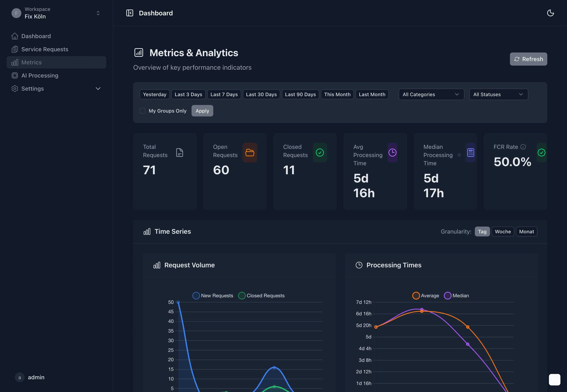Image resolution: width=567 pixels, height=392 pixels.
Task: Open the All Statuses dropdown
Action: pos(498,95)
